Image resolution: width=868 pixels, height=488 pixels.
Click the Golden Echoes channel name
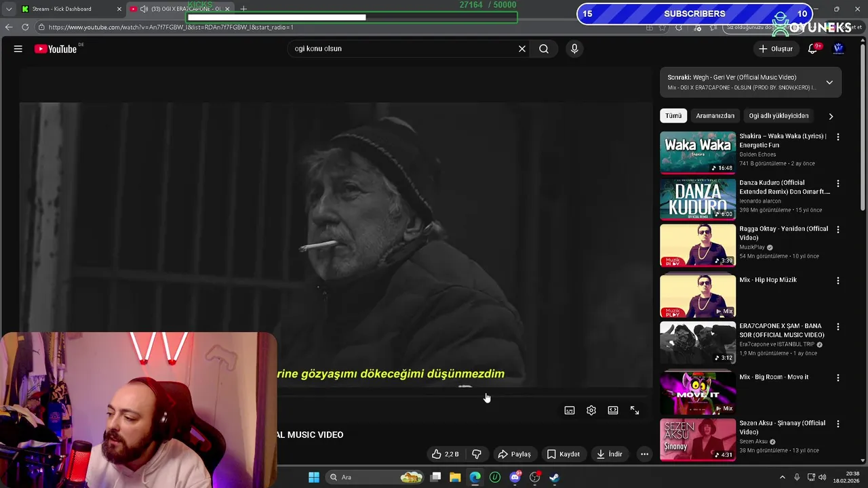(x=757, y=155)
